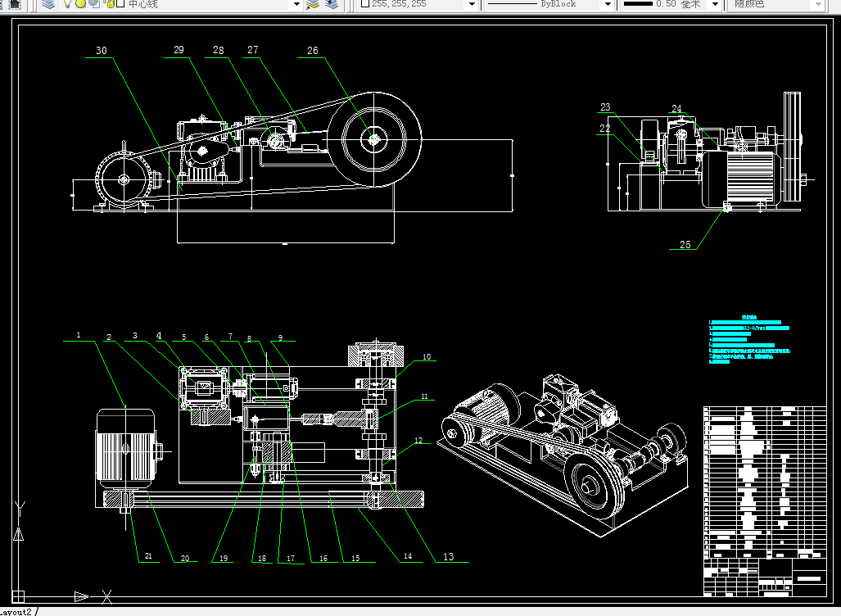Select part balloon number 2
The width and height of the screenshot is (841, 616).
point(109,337)
